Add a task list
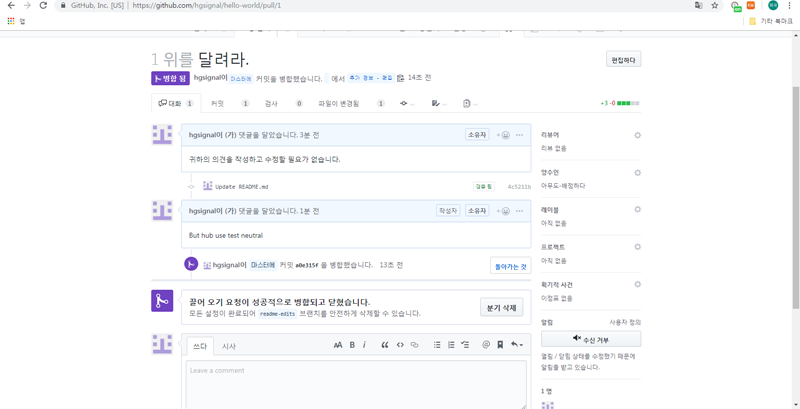 (465, 345)
